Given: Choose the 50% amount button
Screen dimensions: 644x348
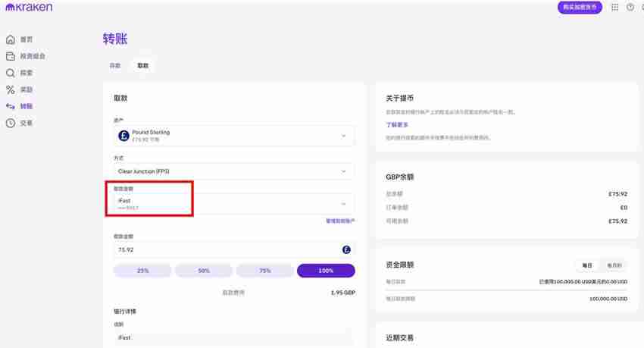Looking at the screenshot, I should [x=204, y=271].
